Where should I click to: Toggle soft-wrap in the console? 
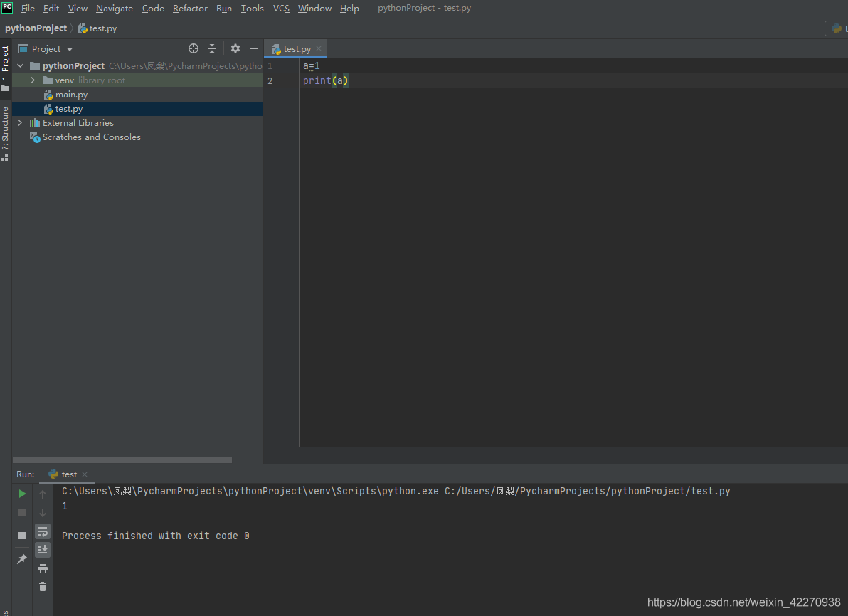click(43, 532)
